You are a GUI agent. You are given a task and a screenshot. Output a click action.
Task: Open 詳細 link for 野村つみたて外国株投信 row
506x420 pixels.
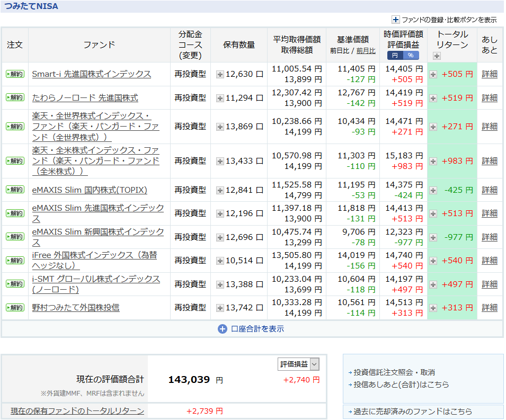pos(490,307)
